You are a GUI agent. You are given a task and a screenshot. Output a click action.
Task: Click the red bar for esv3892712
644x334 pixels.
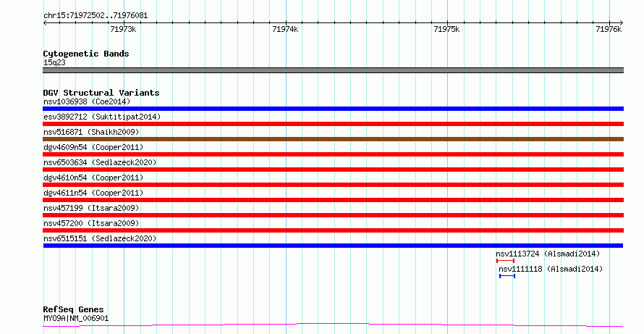pos(333,124)
